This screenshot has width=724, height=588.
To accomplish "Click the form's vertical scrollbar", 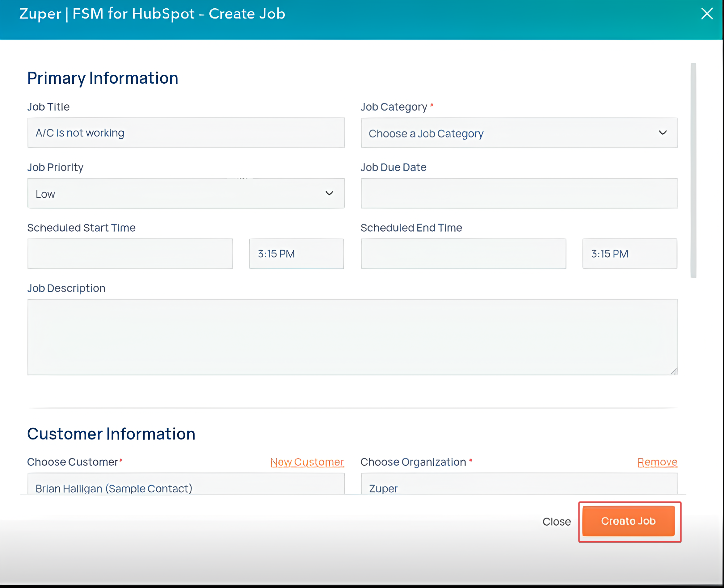I will [x=693, y=170].
